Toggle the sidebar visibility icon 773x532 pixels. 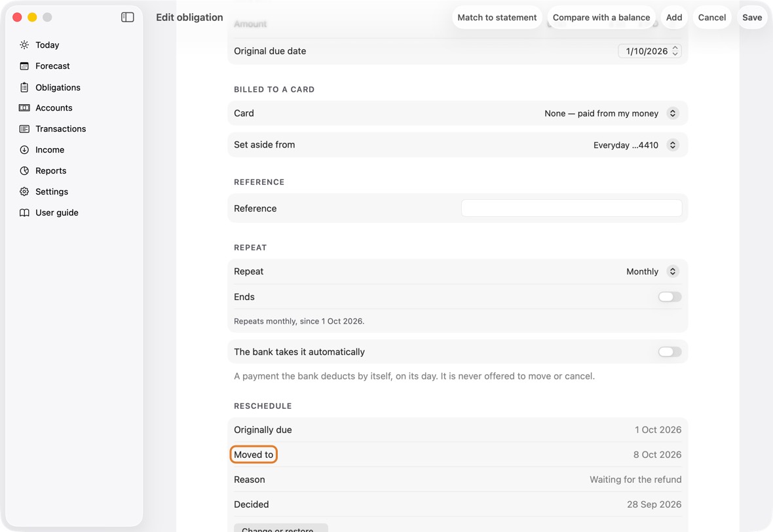pos(127,17)
